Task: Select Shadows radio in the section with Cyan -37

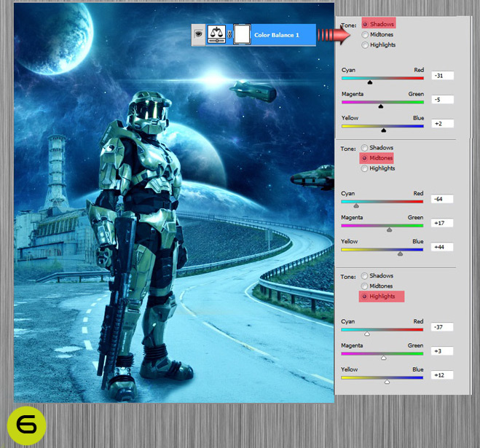Action: tap(364, 275)
